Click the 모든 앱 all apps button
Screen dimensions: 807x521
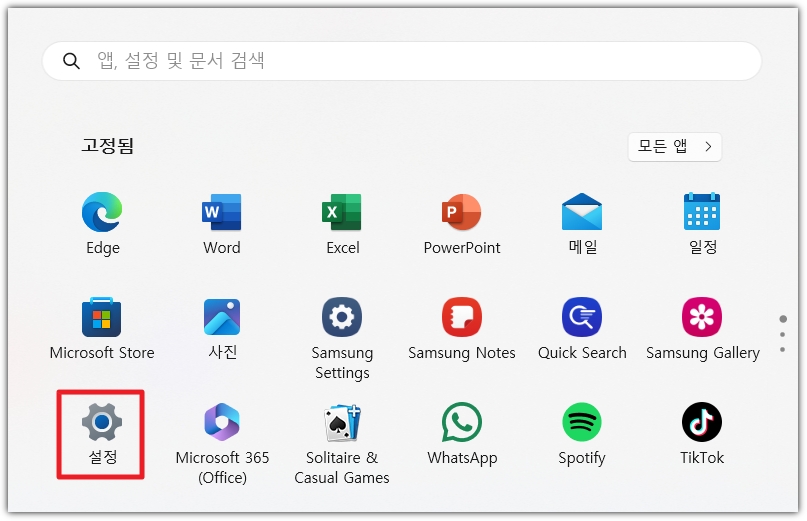(x=674, y=147)
